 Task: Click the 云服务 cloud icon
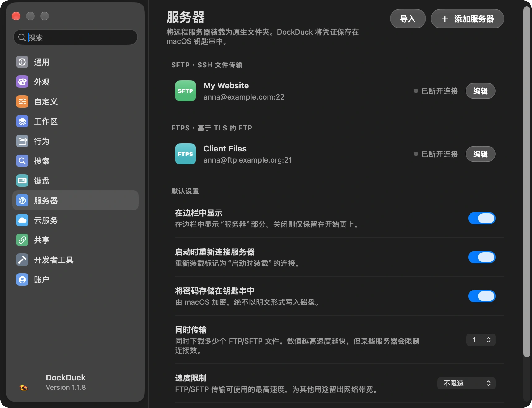pyautogui.click(x=22, y=220)
